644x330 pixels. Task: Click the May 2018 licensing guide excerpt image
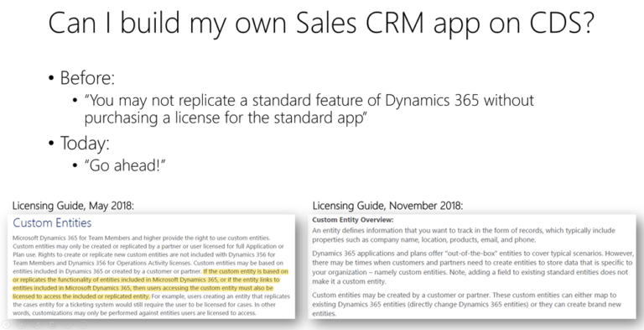151,266
